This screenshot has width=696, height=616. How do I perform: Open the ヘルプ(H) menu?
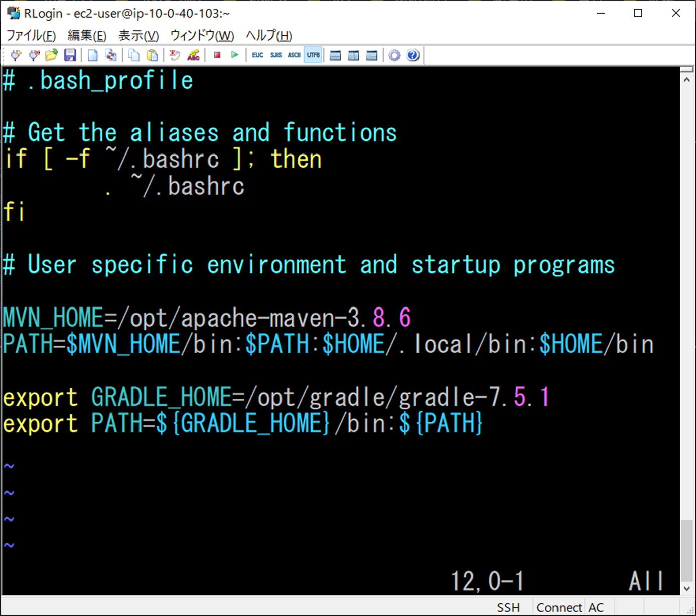[269, 36]
